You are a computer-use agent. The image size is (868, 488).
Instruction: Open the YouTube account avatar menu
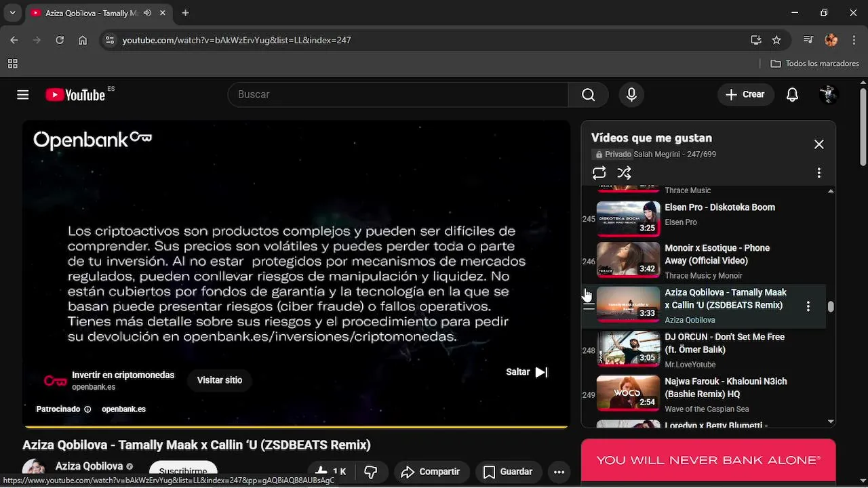pos(829,95)
